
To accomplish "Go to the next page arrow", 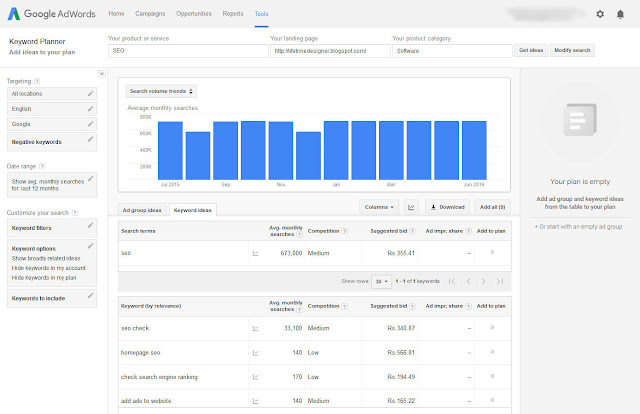I will point(484,281).
